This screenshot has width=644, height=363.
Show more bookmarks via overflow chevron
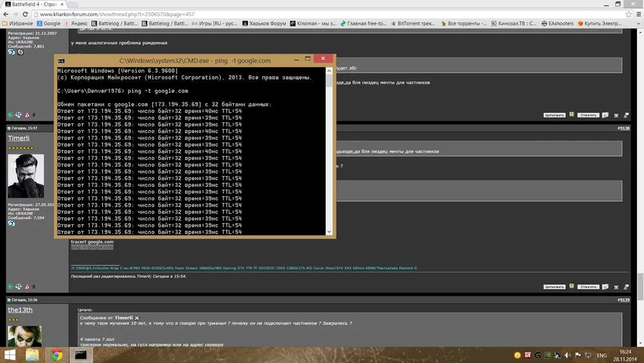coord(639,23)
